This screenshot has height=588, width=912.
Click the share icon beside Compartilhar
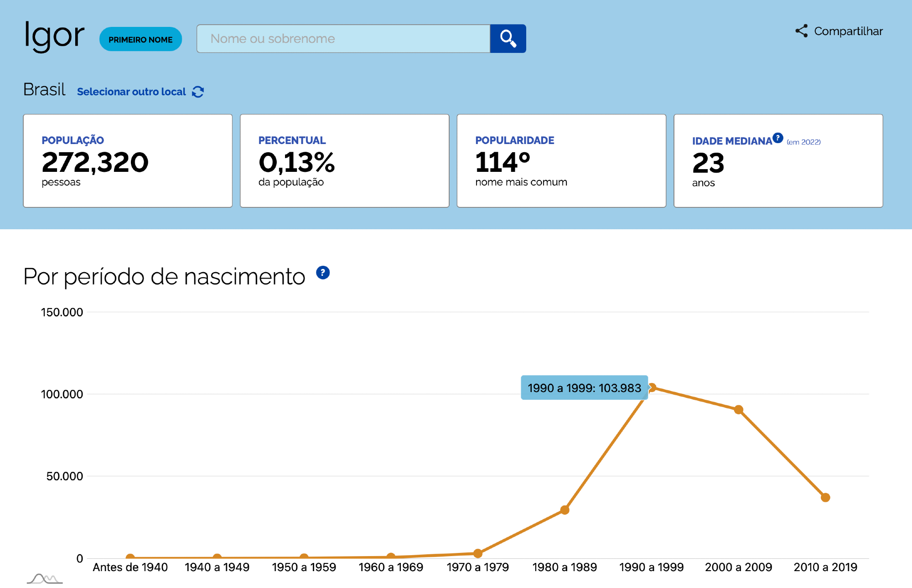[x=801, y=31]
